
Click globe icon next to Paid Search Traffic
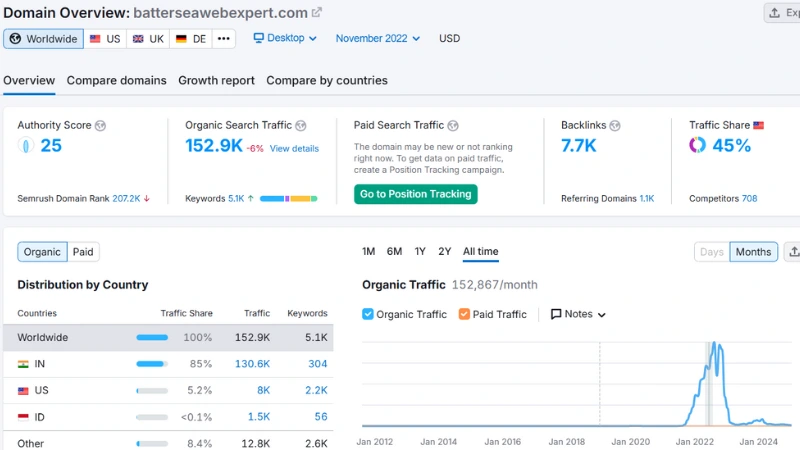click(x=453, y=126)
